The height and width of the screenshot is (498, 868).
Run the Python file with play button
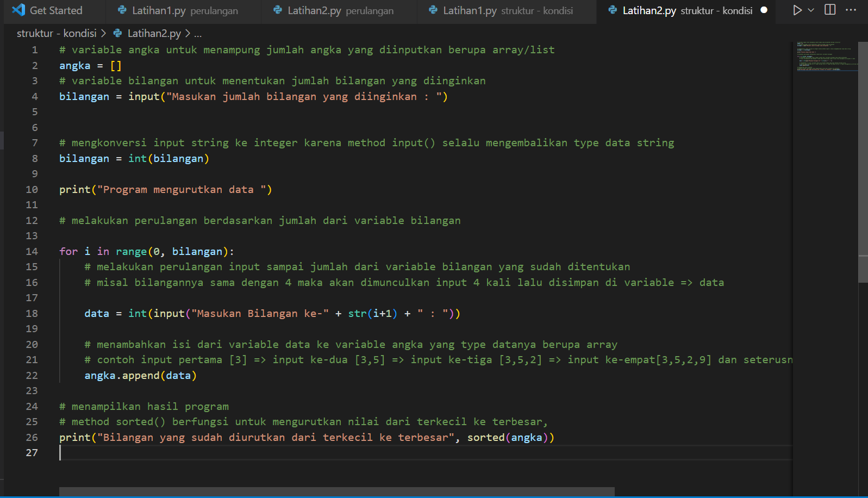point(797,10)
